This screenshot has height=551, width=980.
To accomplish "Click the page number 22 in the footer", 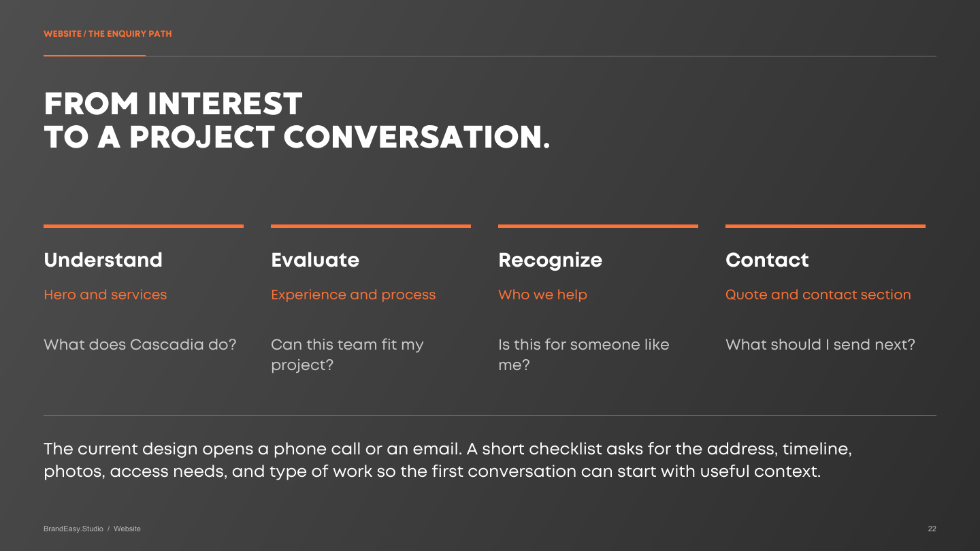I will point(932,529).
